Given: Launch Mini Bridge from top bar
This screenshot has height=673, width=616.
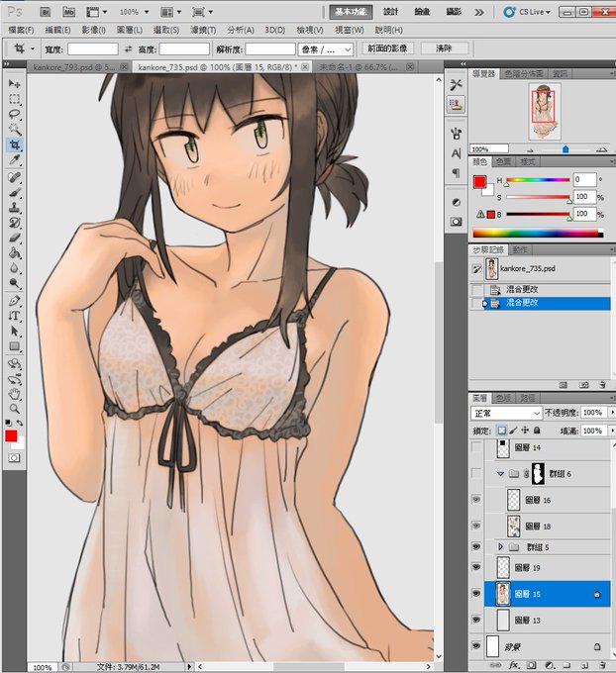Looking at the screenshot, I should click(x=68, y=12).
